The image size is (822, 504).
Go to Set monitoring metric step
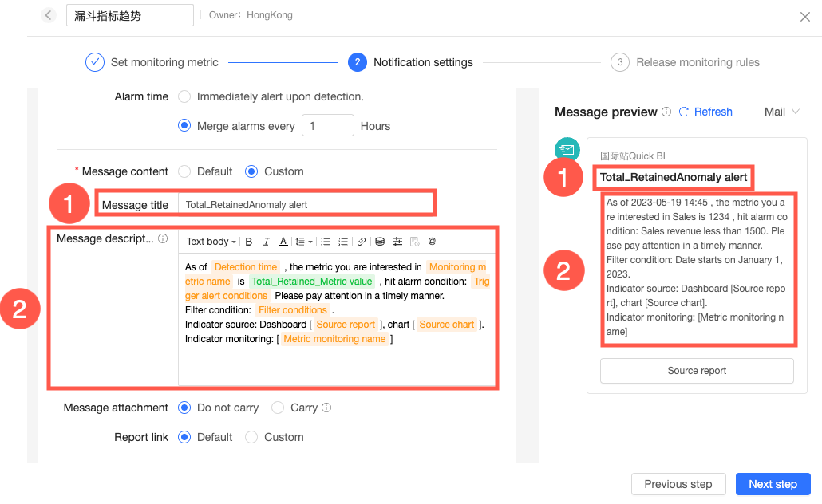(x=152, y=62)
